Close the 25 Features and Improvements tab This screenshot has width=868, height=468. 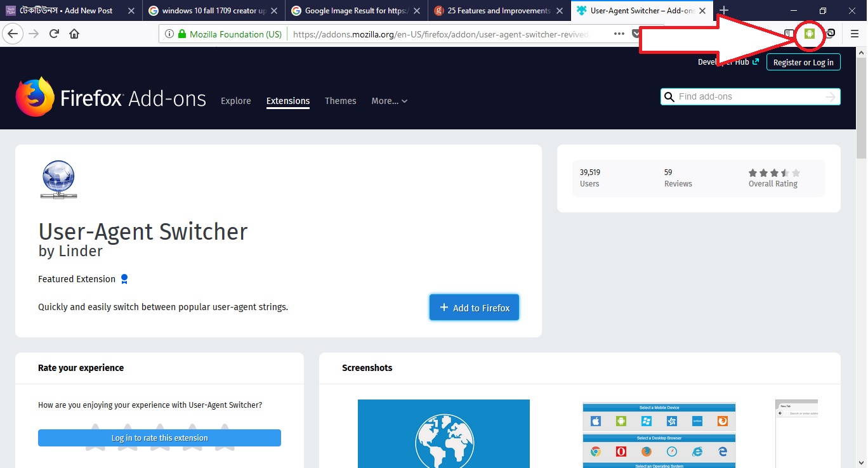click(560, 11)
